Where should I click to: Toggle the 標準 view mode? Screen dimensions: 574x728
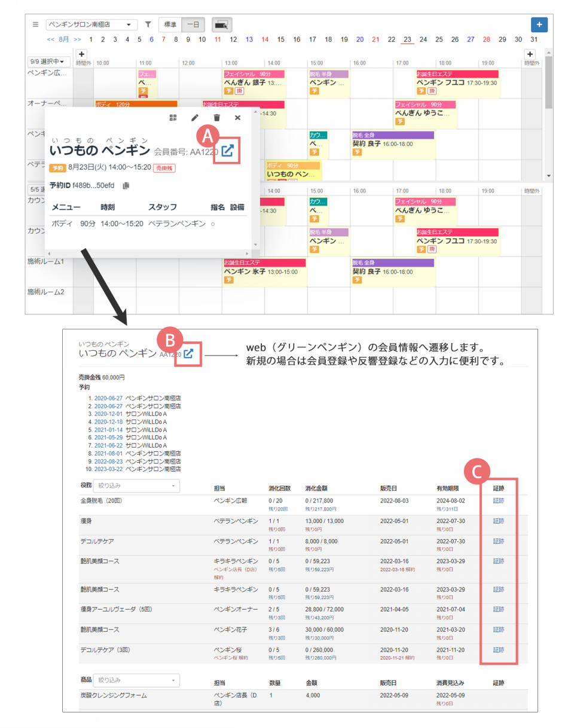coord(172,25)
